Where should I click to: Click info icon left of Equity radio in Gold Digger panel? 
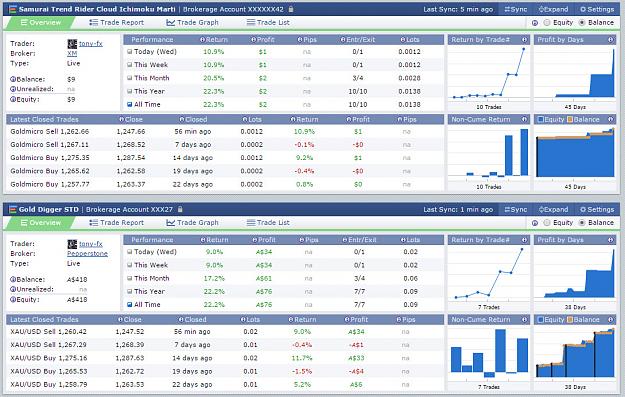point(535,223)
